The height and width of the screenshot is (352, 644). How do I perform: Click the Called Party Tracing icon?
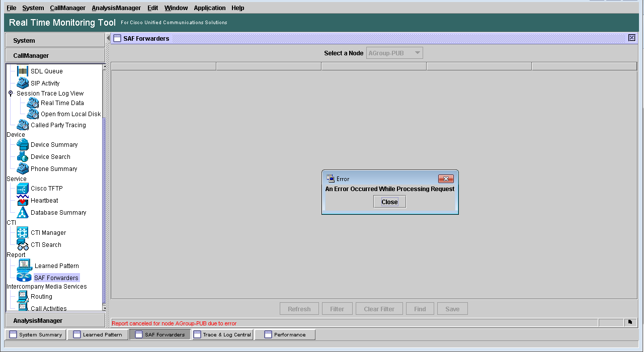(x=23, y=125)
